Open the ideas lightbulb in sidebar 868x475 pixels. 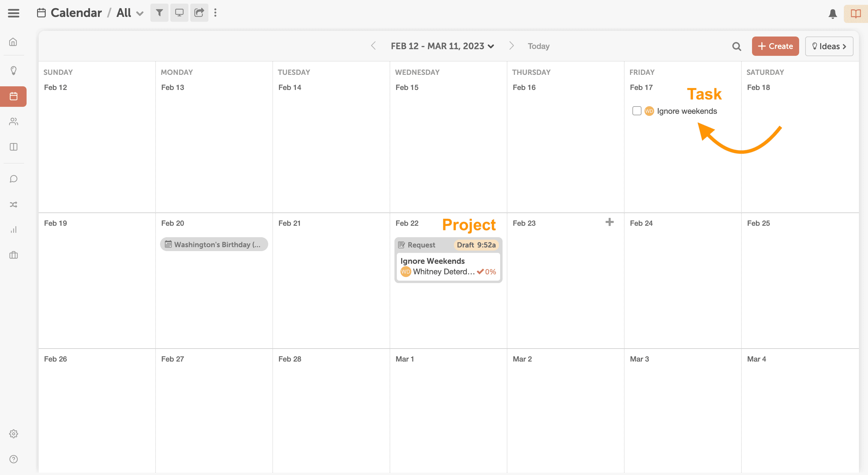[x=14, y=70]
